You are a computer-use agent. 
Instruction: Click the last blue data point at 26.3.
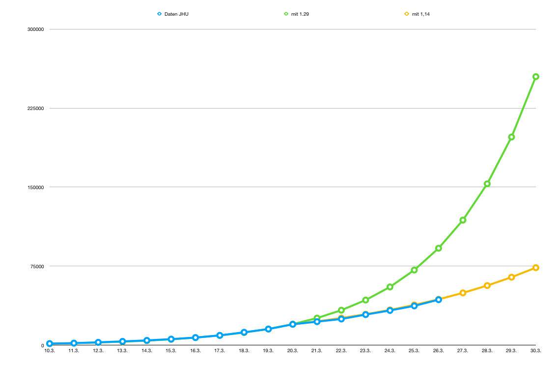[x=439, y=300]
